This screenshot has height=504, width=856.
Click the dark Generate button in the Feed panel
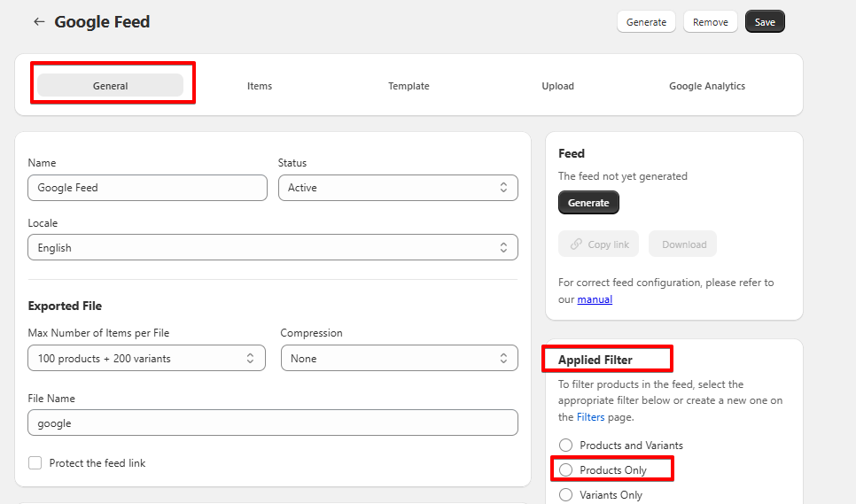[588, 202]
